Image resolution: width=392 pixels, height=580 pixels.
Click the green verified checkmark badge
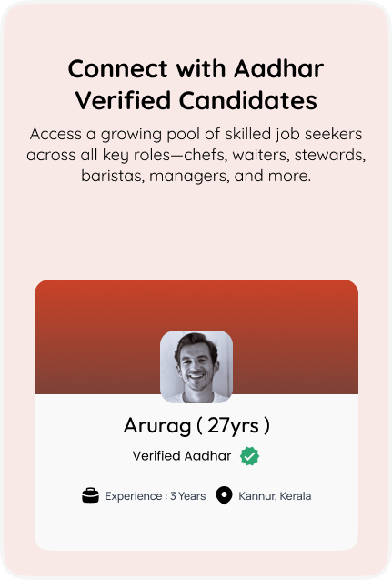point(249,456)
